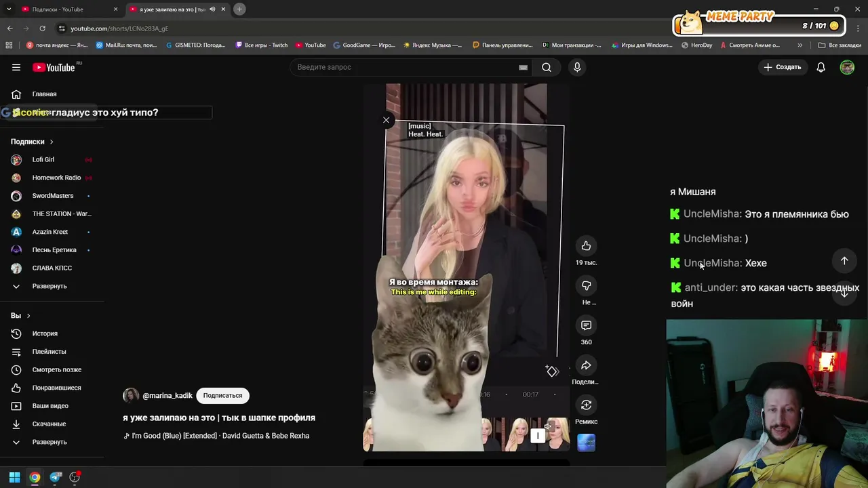
Task: Open the GISMETEO bookmark
Action: coord(196,45)
